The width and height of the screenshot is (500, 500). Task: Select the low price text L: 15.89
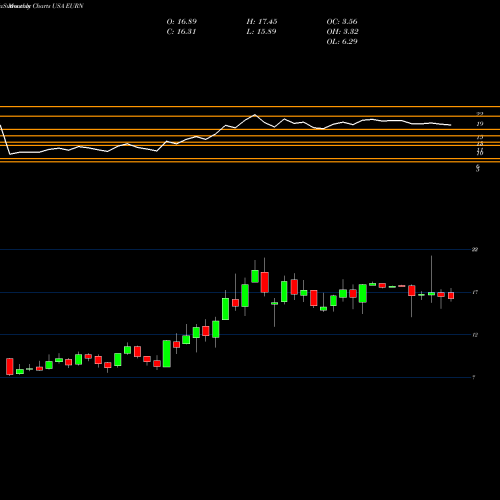tap(262, 32)
